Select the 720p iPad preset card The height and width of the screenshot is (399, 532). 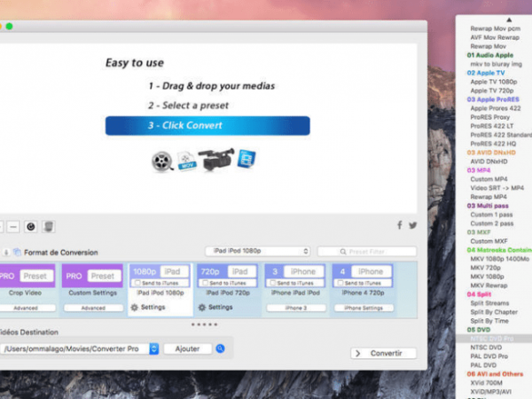click(x=228, y=289)
